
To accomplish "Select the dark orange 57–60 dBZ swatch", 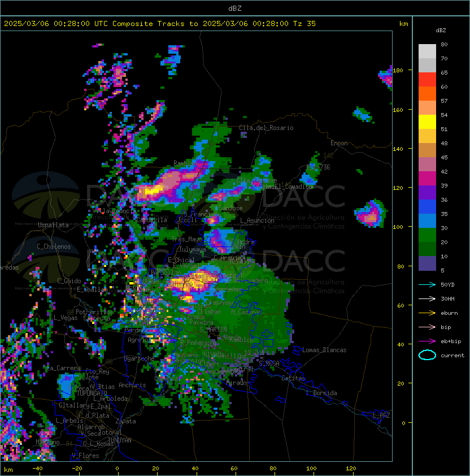I will click(x=427, y=93).
